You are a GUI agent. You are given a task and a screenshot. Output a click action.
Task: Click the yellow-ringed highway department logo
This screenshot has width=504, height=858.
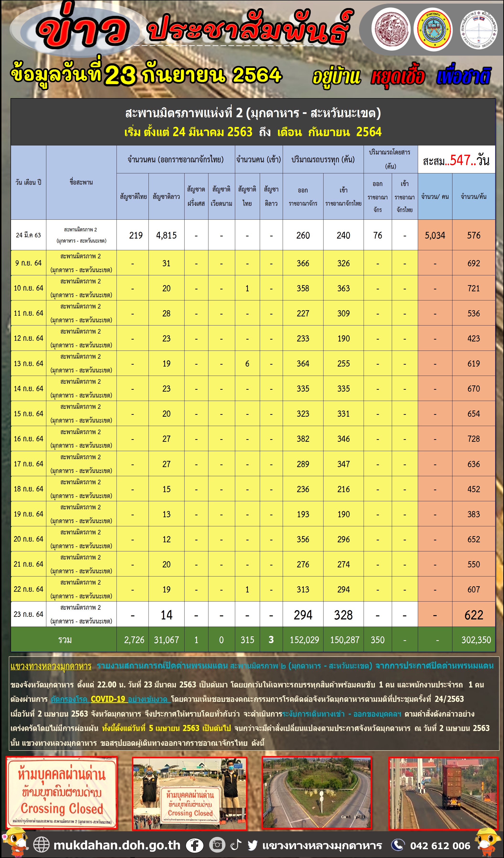(433, 30)
